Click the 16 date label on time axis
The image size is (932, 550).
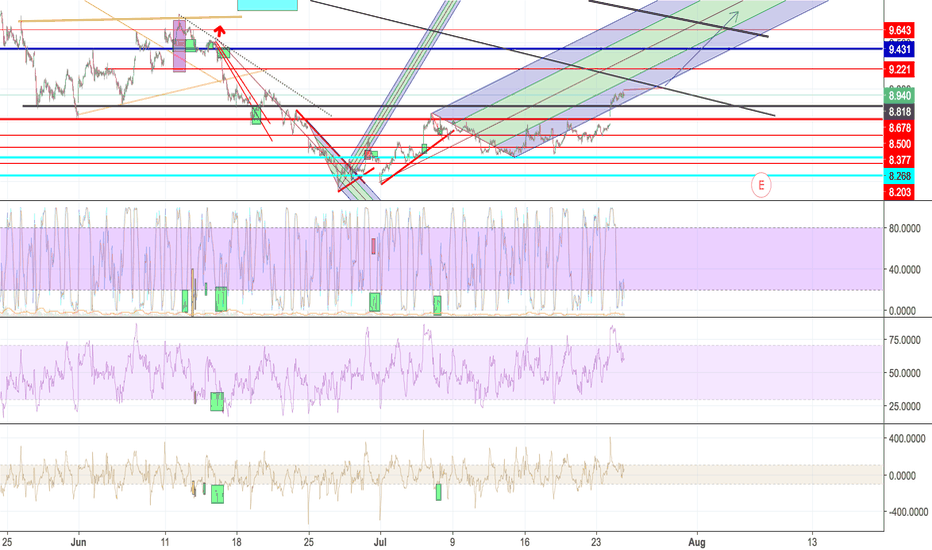tap(524, 542)
